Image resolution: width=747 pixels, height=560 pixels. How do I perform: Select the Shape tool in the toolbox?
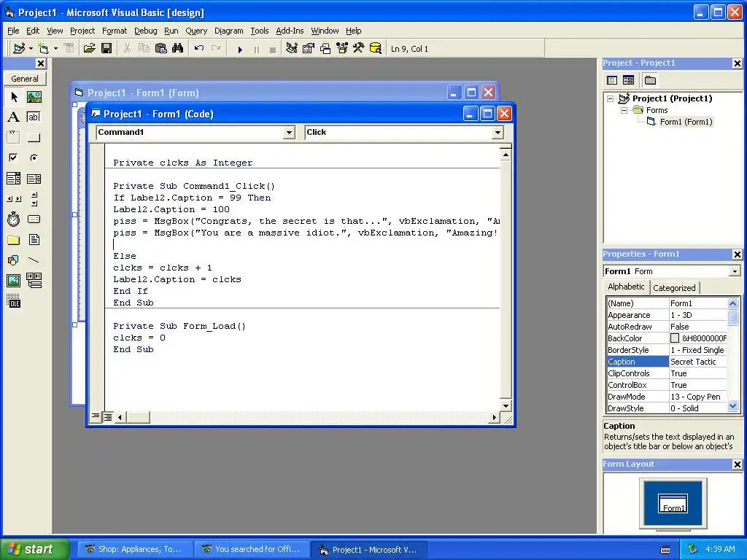click(14, 260)
